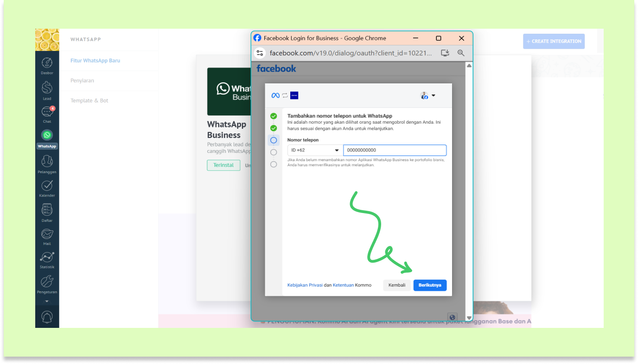Open the Chat icon with notification badge

47,112
